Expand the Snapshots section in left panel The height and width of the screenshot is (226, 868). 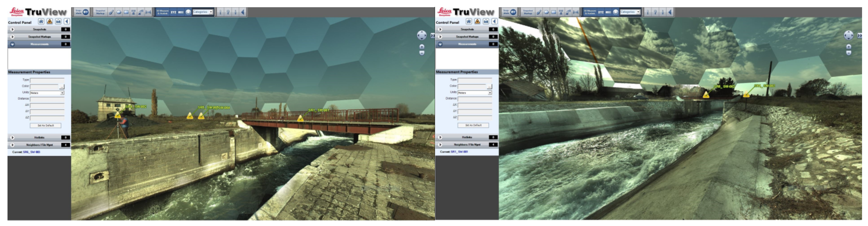tap(12, 30)
